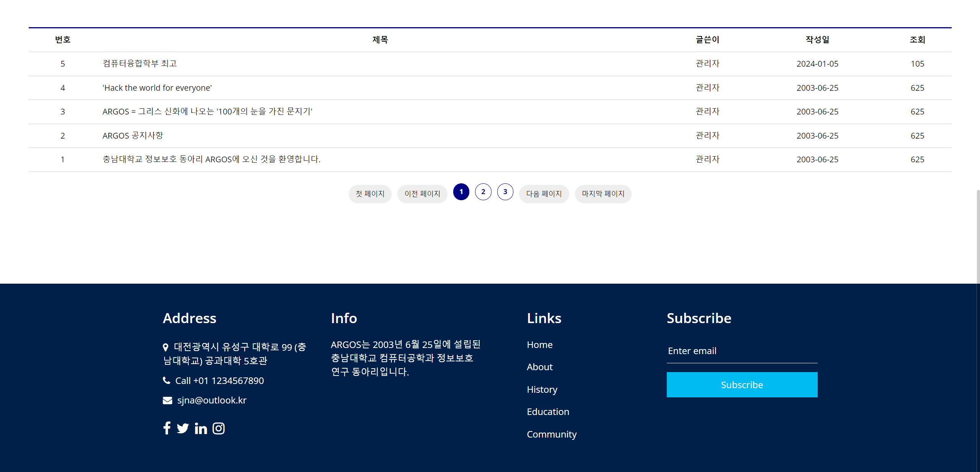
Task: Click the envelope icon beside email address
Action: point(167,400)
